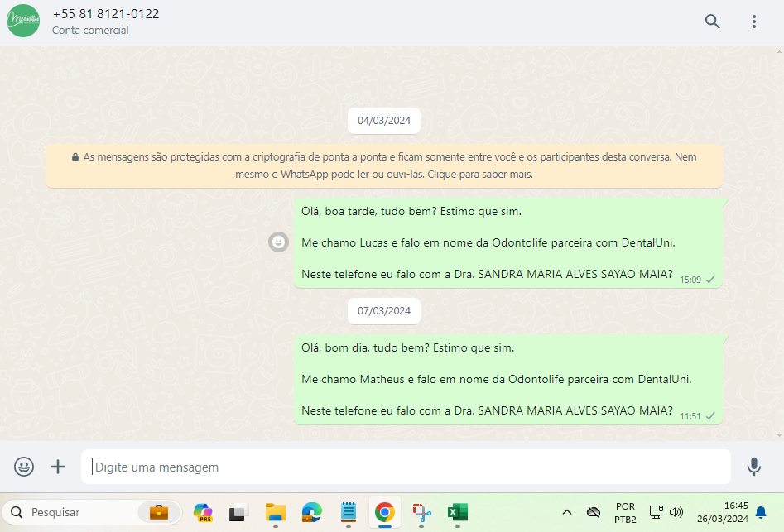This screenshot has height=532, width=784.
Task: Open Task View on taskbar
Action: point(239,512)
